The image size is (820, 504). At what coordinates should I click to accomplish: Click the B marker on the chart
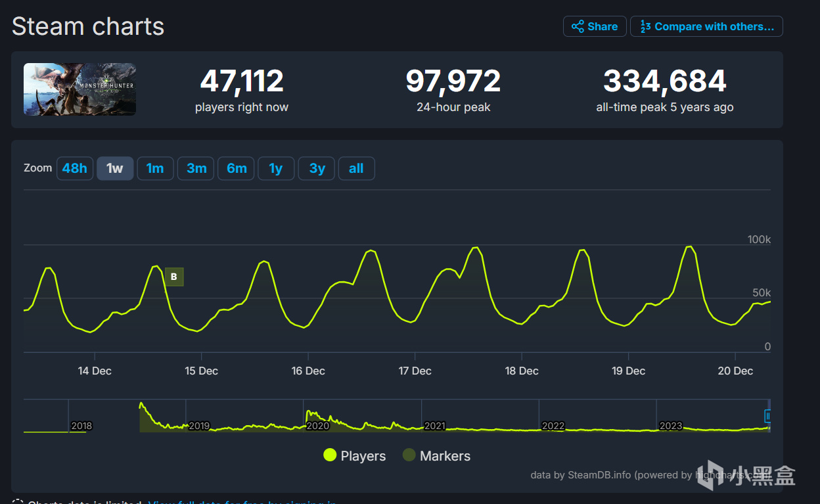pos(174,277)
